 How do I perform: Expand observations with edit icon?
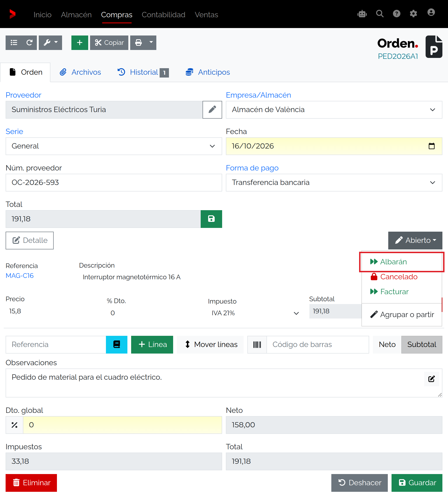(x=431, y=379)
